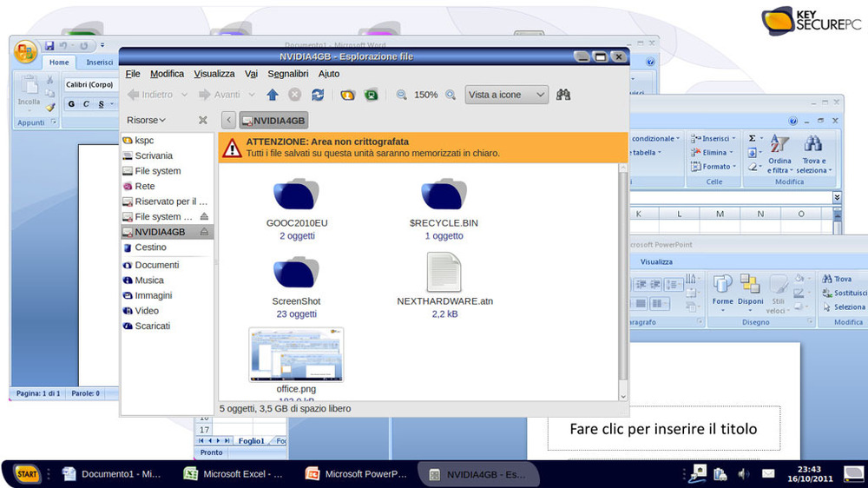Expand the Excel formula bar

coord(837,197)
